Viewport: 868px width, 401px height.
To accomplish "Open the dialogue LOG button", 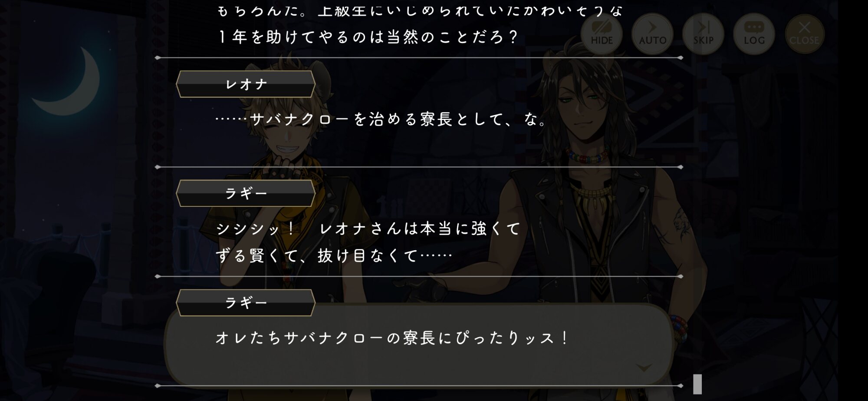I will tap(754, 34).
